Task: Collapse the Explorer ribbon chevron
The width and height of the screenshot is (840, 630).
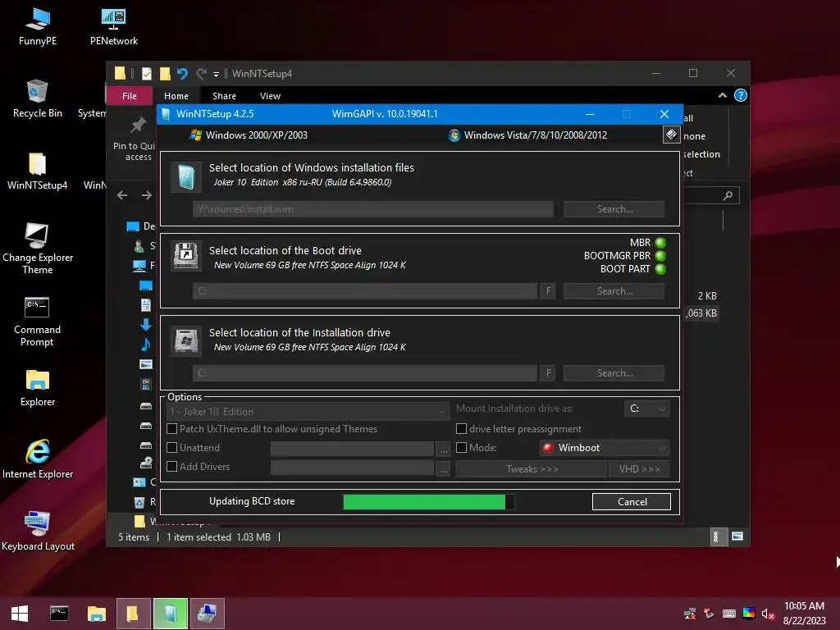Action: pos(723,95)
